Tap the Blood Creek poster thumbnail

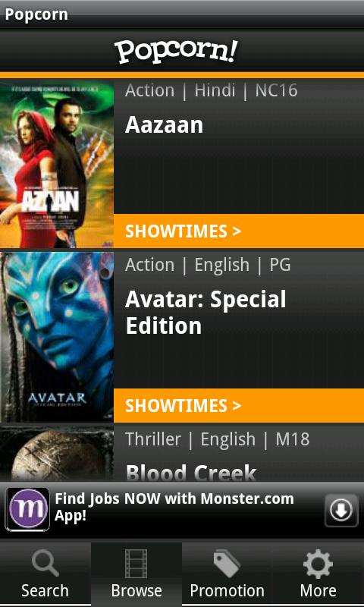click(x=57, y=454)
